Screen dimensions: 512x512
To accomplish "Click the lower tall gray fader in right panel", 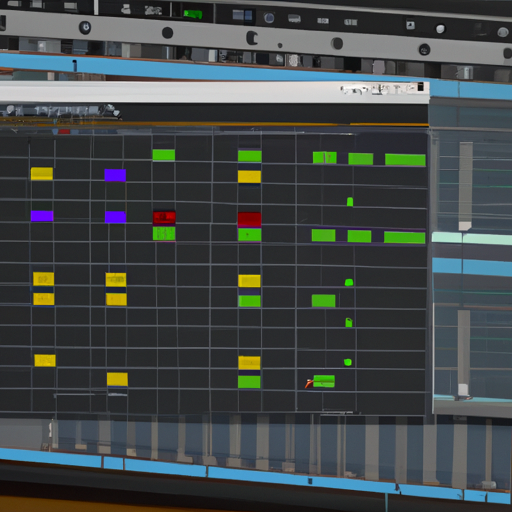I will [x=464, y=353].
